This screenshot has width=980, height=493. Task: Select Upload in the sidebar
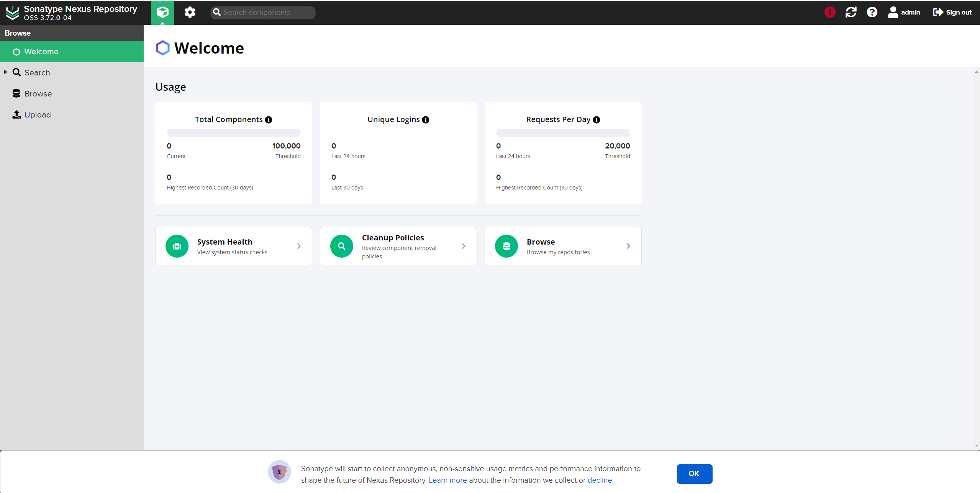[x=37, y=115]
